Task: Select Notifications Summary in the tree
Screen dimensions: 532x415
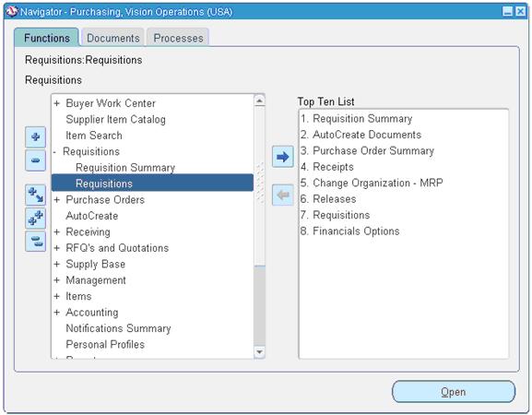Action: tap(118, 328)
